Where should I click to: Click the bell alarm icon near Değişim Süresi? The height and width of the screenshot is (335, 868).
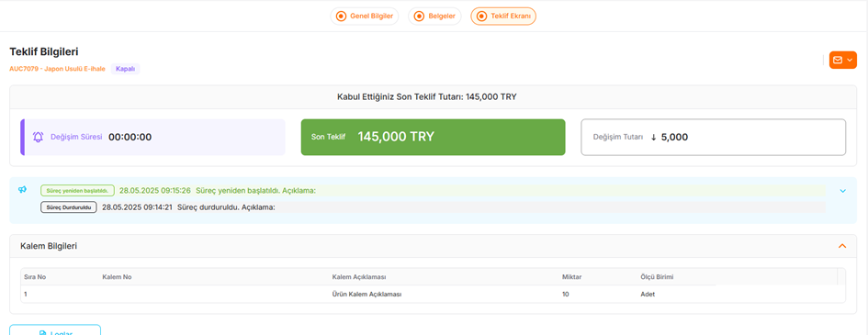point(38,137)
